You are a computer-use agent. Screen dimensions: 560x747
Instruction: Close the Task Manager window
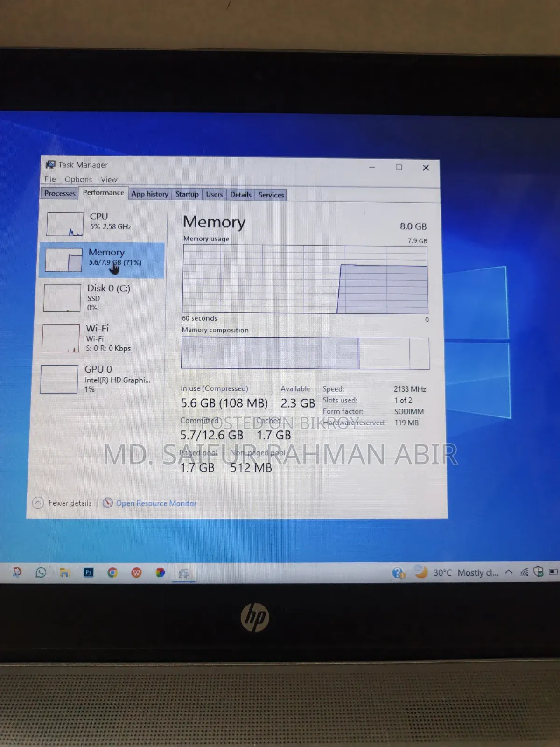tap(426, 168)
